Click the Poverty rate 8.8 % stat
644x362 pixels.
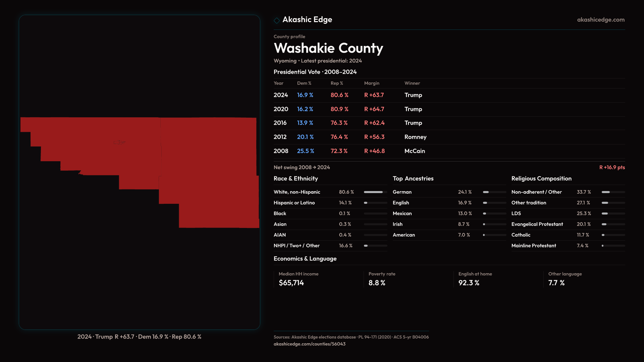click(377, 283)
